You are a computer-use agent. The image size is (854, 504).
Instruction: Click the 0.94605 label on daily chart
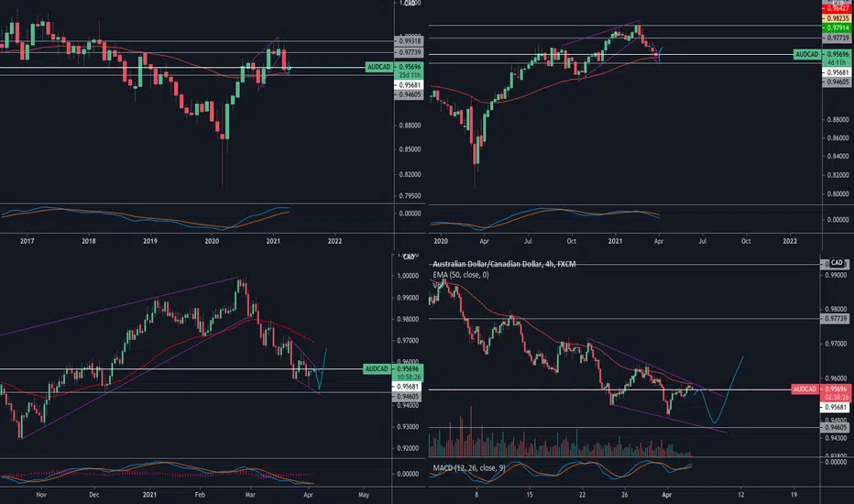pos(408,397)
